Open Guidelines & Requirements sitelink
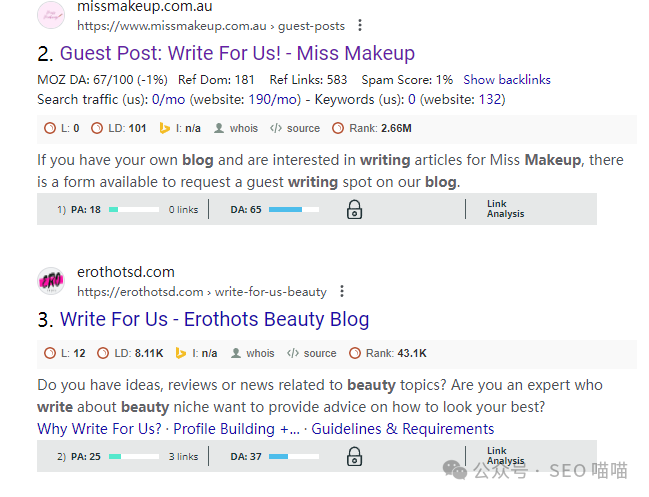This screenshot has width=649, height=497. [403, 429]
